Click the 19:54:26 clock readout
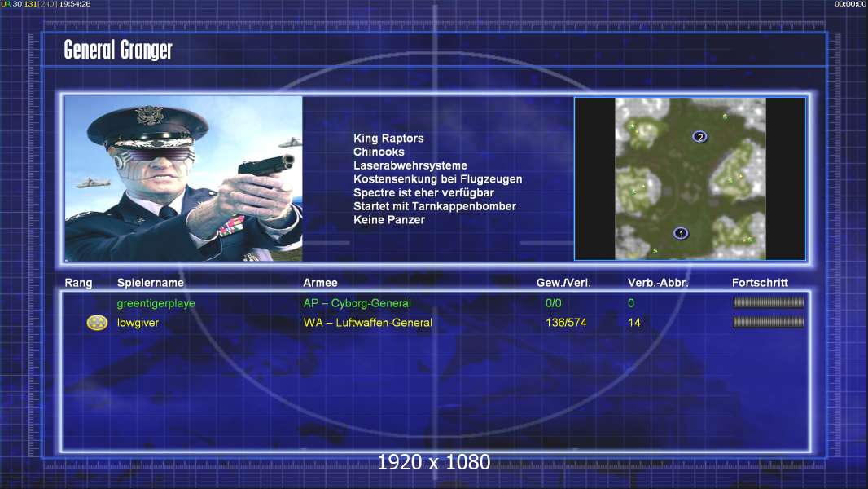 coord(75,4)
